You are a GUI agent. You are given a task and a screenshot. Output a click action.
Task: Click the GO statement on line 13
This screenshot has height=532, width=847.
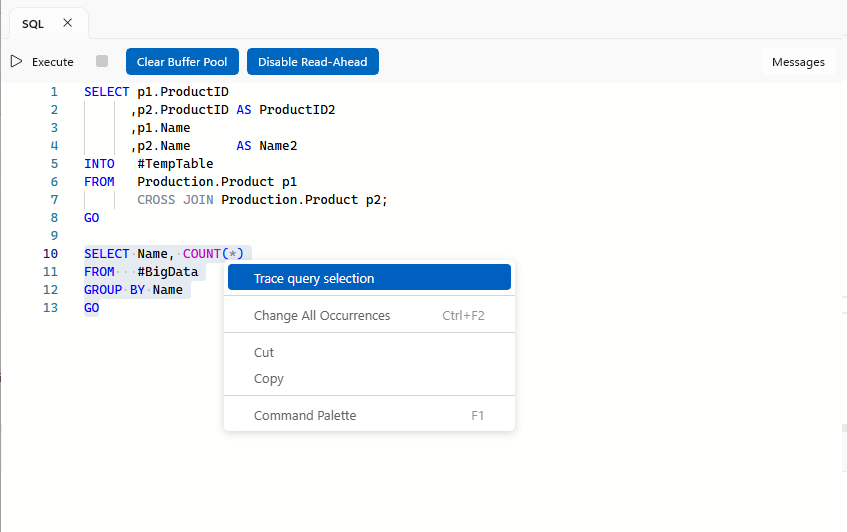(x=92, y=308)
